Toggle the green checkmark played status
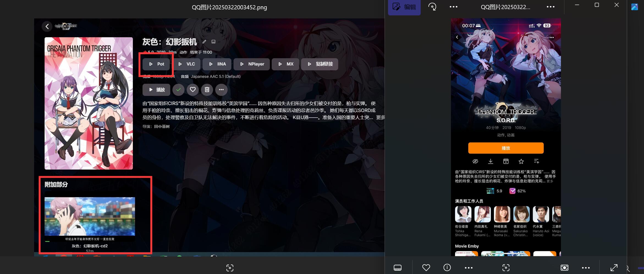644x274 pixels. coord(178,90)
